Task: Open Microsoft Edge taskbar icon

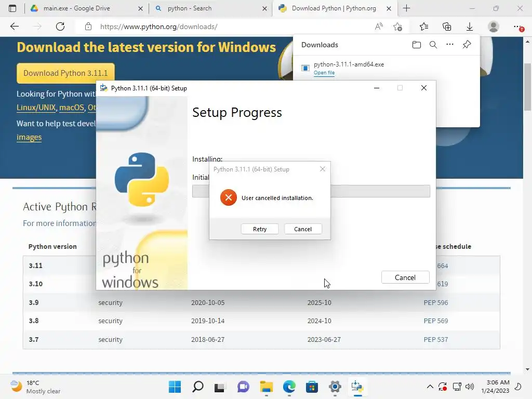Action: tap(289, 387)
